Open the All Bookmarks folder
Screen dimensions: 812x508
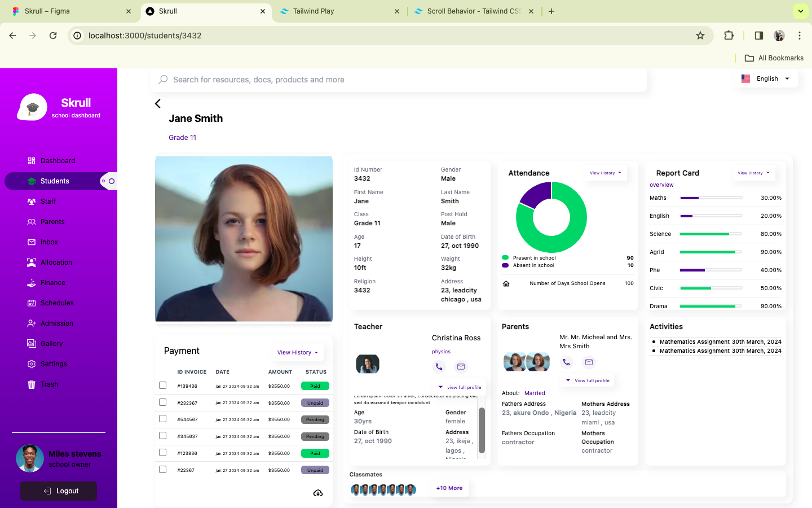click(774, 58)
